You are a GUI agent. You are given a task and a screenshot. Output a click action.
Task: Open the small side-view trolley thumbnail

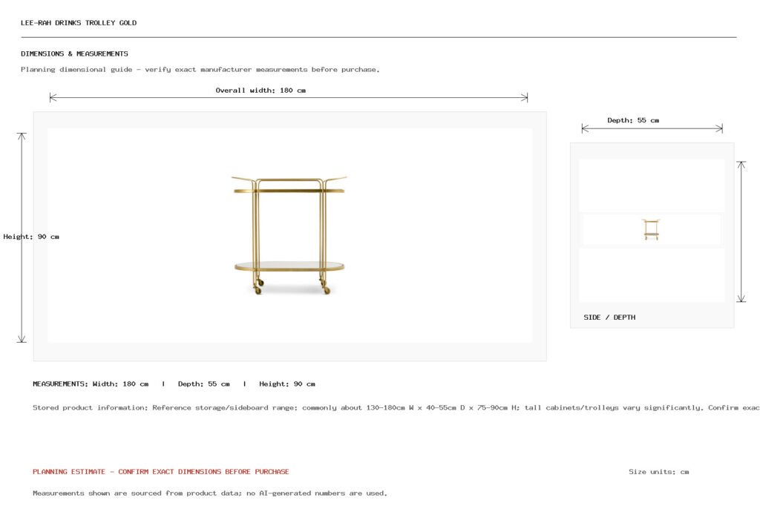[x=652, y=230]
